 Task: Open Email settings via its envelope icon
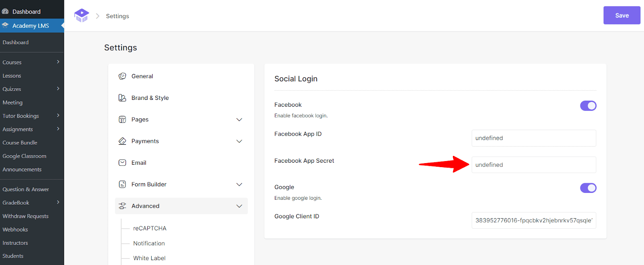click(x=122, y=162)
